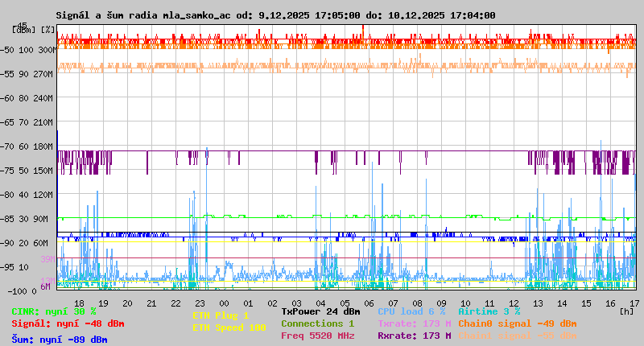Click the Txrate 173 M legend entry
Screen dimensions: 644x346
click(414, 323)
